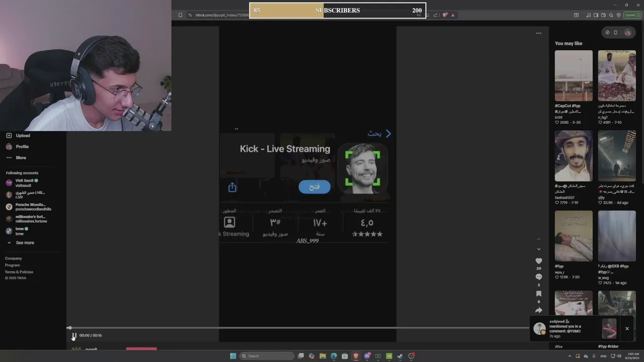The image size is (644, 362).
Task: Open Steam from the taskbar
Action: click(400, 356)
